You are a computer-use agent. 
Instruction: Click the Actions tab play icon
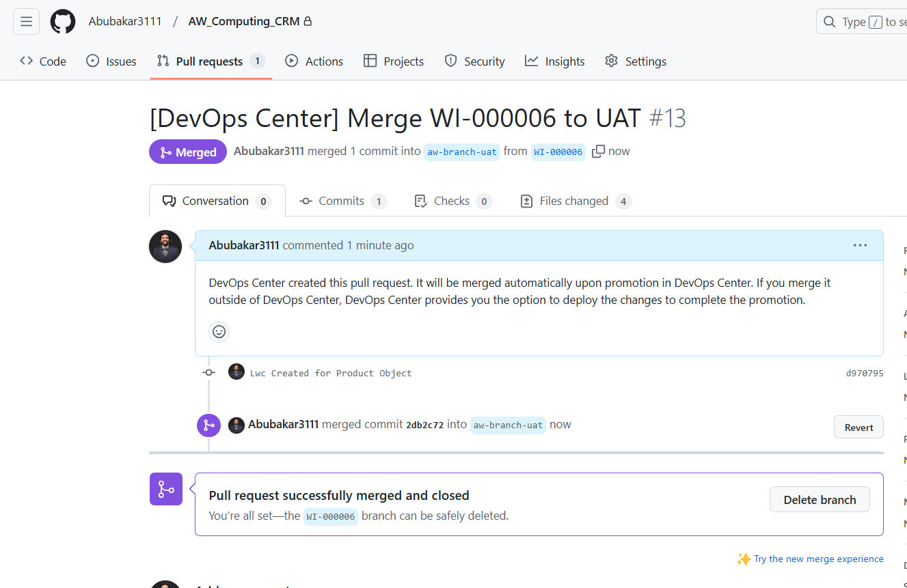[291, 61]
